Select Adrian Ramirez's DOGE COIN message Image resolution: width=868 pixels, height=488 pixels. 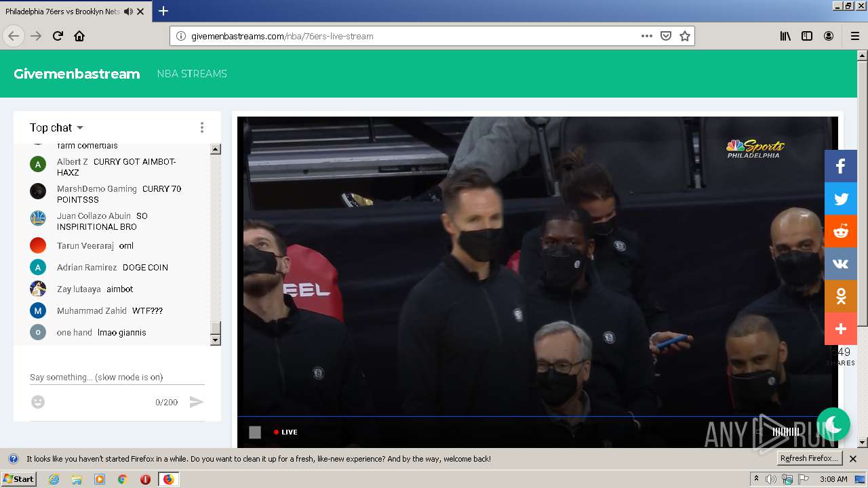(x=116, y=267)
